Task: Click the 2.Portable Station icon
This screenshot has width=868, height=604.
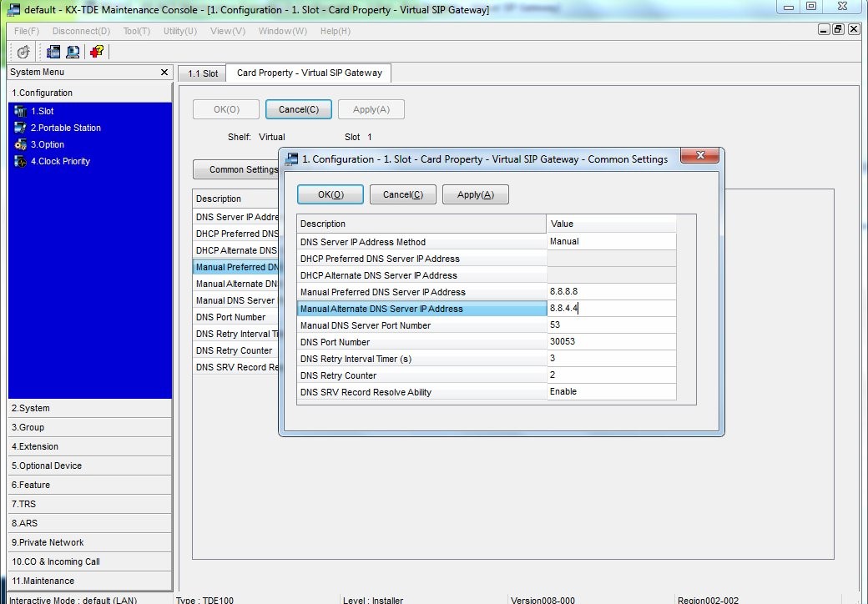Action: click(21, 128)
